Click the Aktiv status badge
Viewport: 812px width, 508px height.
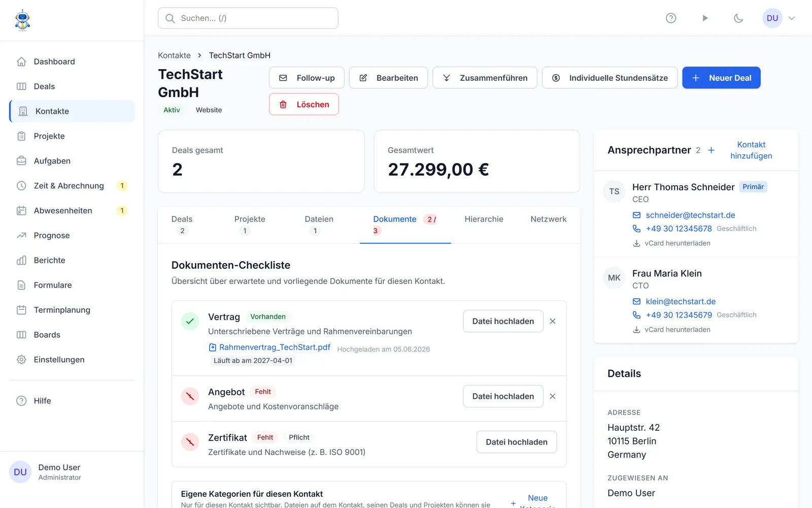(x=172, y=110)
